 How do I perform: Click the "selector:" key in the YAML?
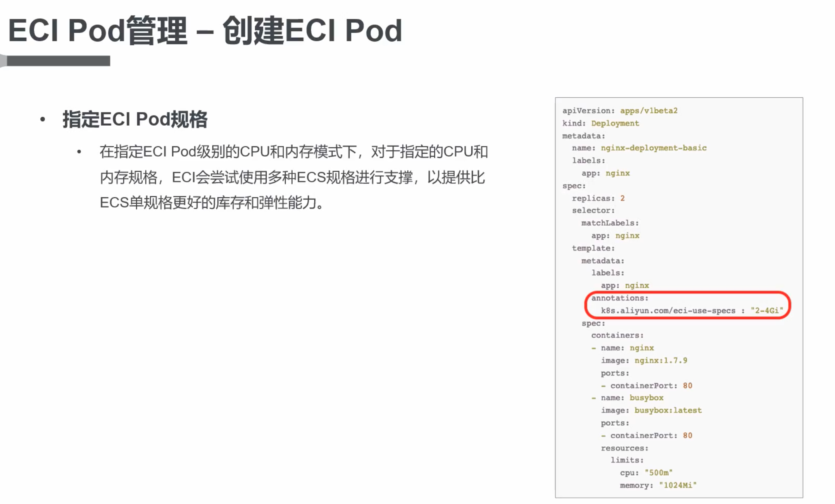click(x=593, y=211)
